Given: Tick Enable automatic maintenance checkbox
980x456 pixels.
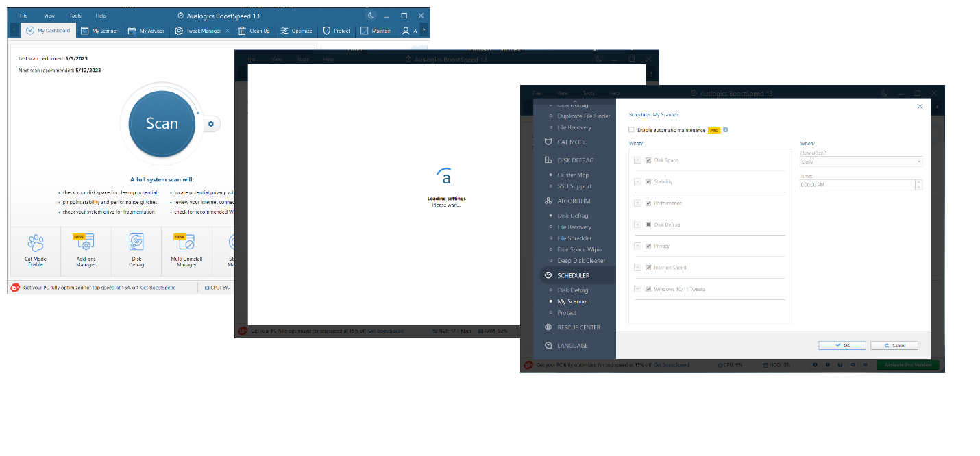Looking at the screenshot, I should (x=632, y=130).
